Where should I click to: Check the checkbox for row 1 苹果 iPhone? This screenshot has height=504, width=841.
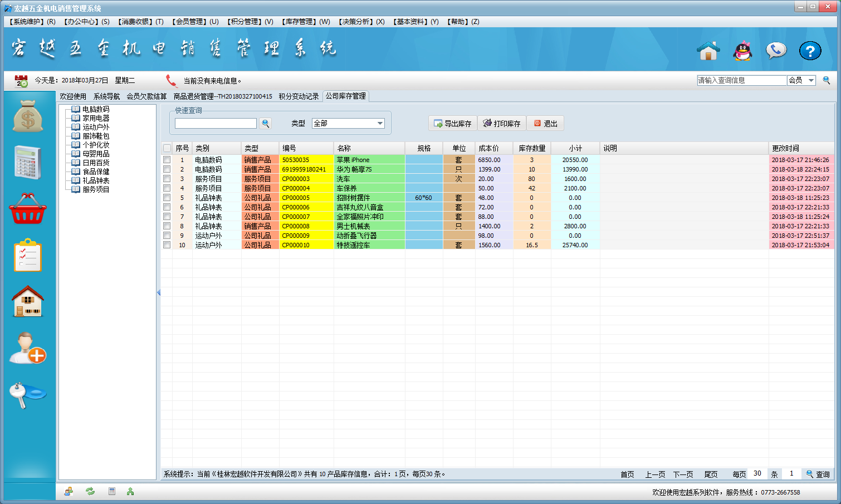(167, 160)
